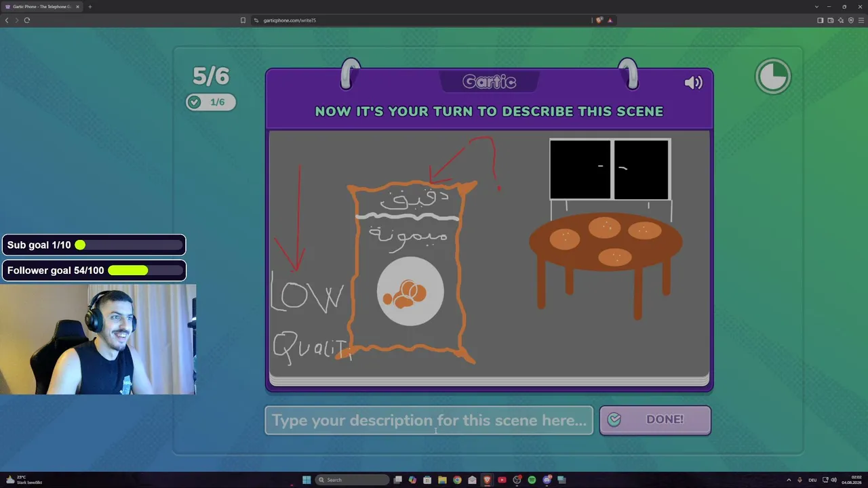The height and width of the screenshot is (488, 868).
Task: Go back to the previous page
Action: pos(7,20)
